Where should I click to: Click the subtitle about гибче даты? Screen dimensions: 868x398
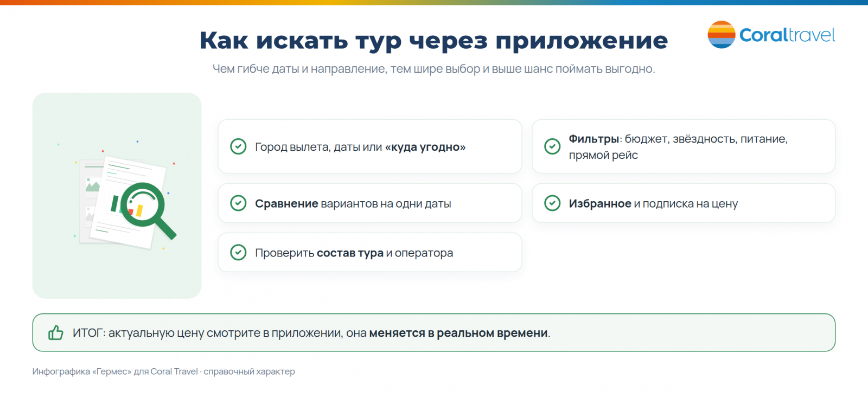pyautogui.click(x=434, y=69)
